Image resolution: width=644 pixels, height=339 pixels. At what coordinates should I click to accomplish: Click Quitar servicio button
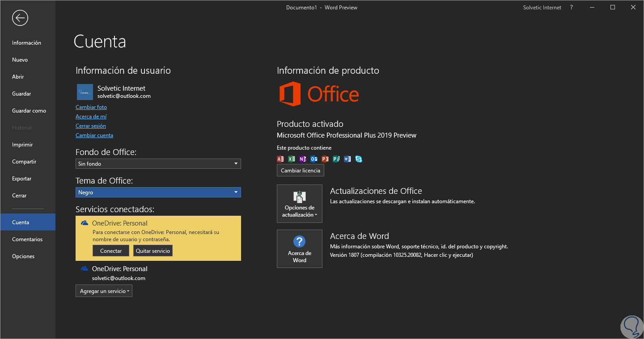153,251
